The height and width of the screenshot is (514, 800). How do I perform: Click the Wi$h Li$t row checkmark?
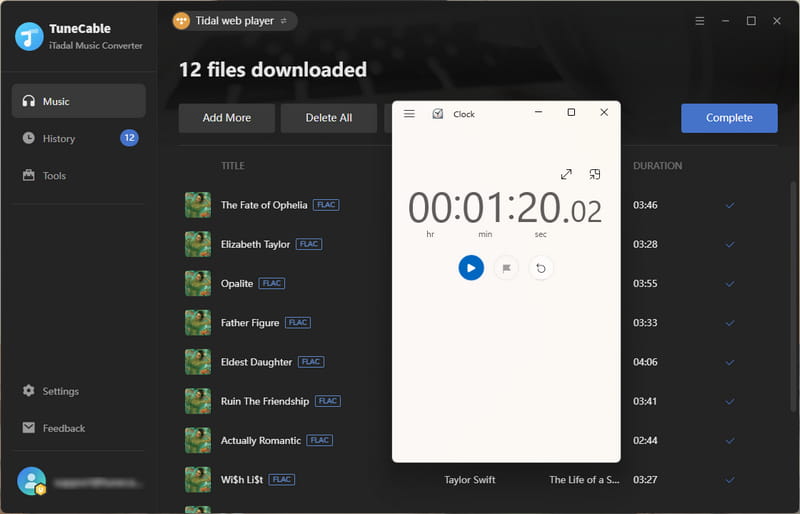(x=730, y=480)
